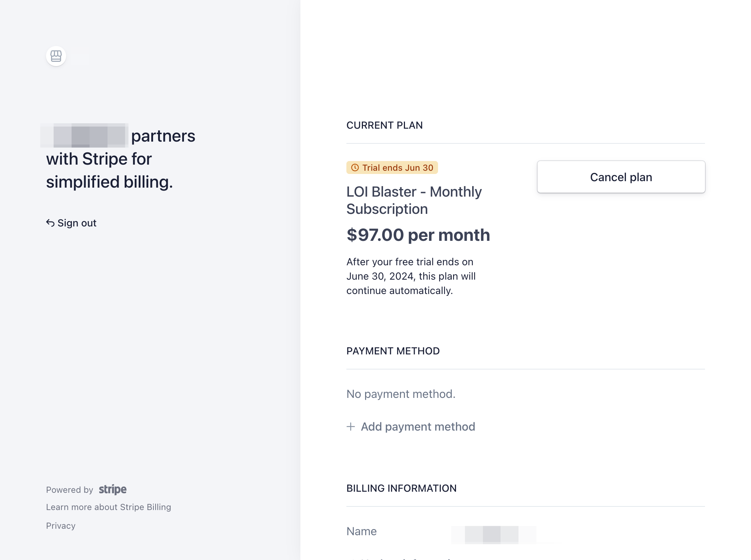Click the CURRENT PLAN heading
751x560 pixels.
(x=384, y=125)
